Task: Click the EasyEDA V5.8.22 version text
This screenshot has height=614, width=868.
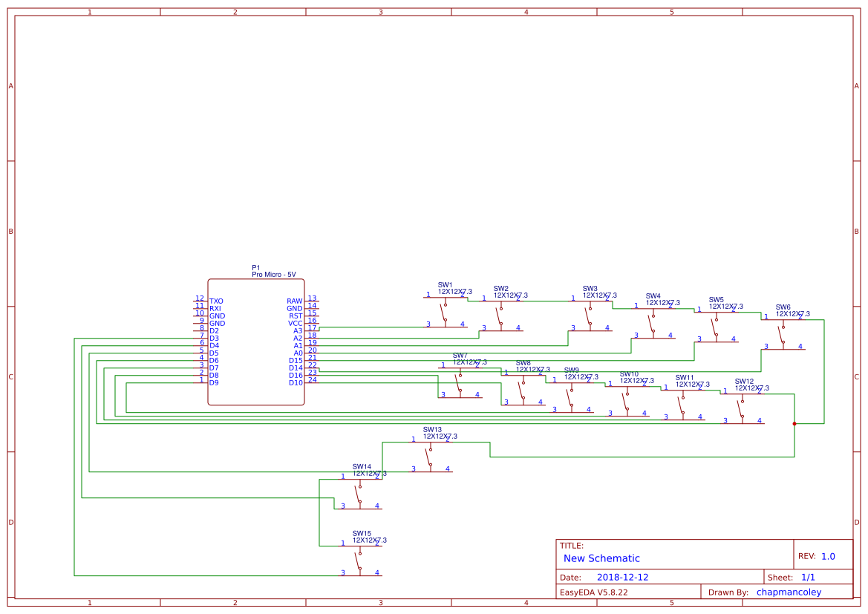Action: [x=596, y=592]
